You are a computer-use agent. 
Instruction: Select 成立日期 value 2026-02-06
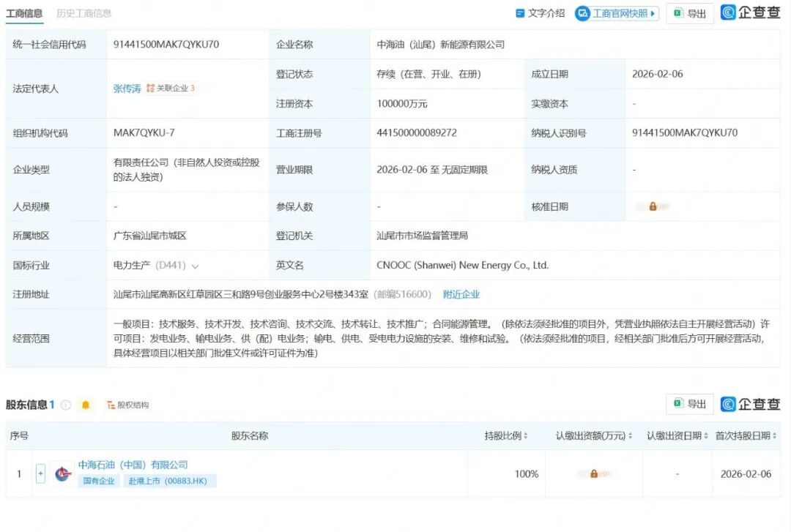[x=657, y=74]
